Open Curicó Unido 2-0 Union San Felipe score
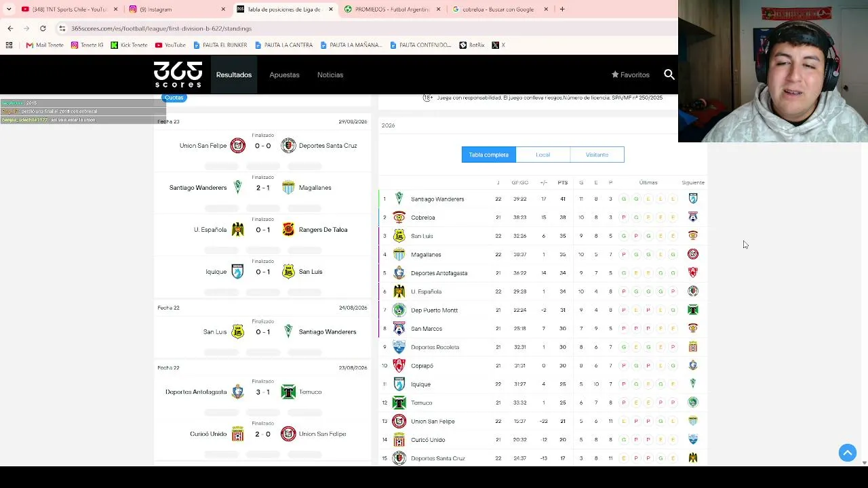 pos(262,434)
